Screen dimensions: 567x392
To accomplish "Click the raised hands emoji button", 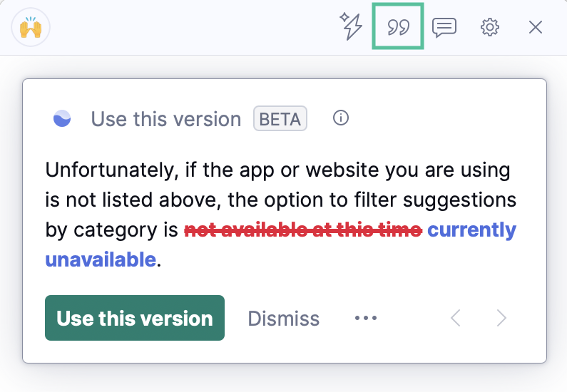I will [31, 28].
